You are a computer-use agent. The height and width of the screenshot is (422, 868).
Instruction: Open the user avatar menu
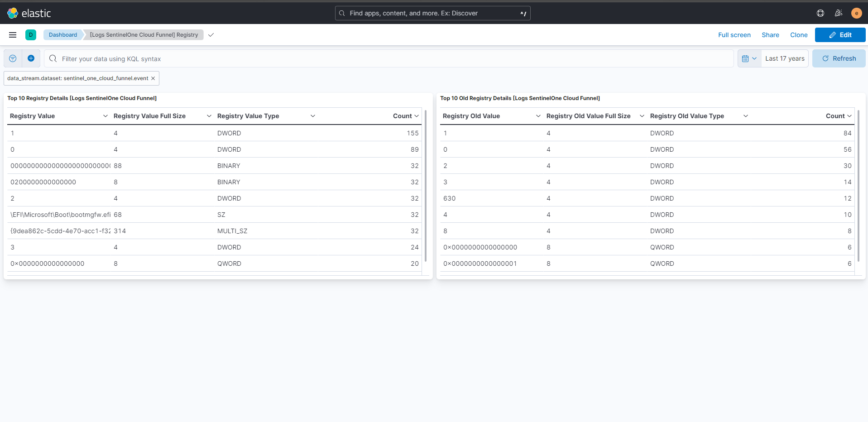[856, 13]
